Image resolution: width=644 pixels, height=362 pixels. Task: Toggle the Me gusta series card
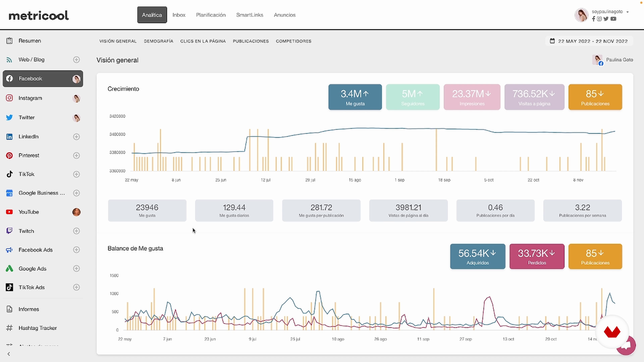click(x=355, y=97)
